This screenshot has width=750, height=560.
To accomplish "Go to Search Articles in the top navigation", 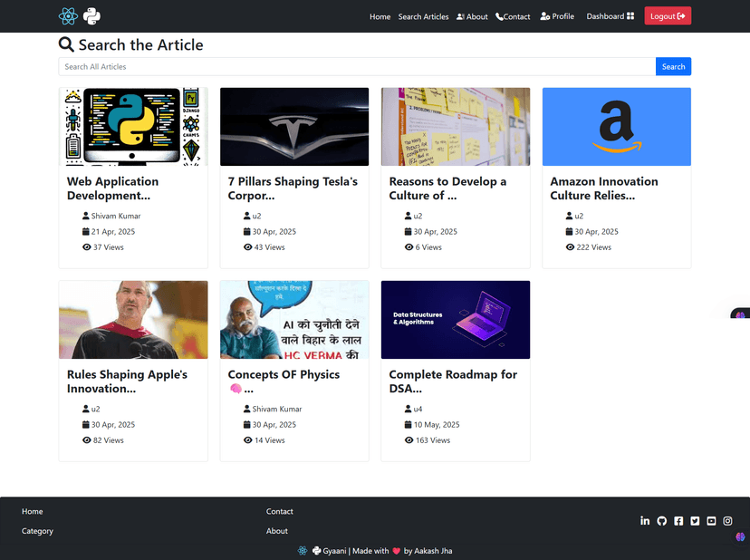I will pyautogui.click(x=423, y=15).
